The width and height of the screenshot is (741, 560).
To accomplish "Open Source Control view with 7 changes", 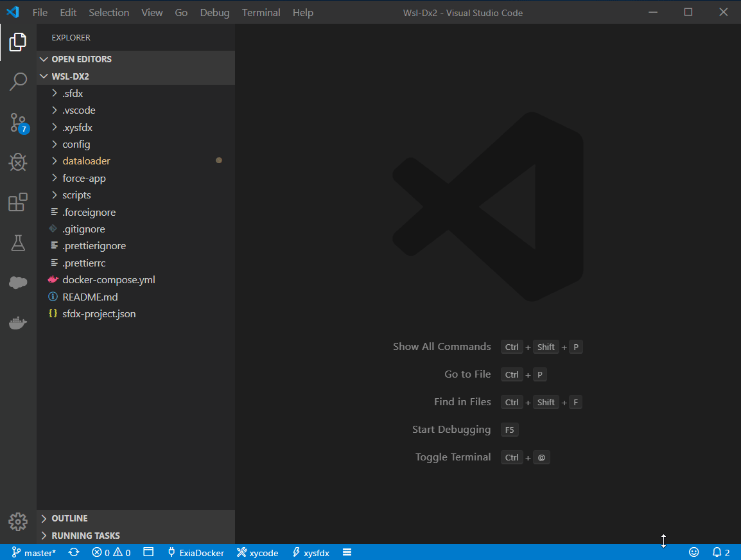I will (19, 123).
